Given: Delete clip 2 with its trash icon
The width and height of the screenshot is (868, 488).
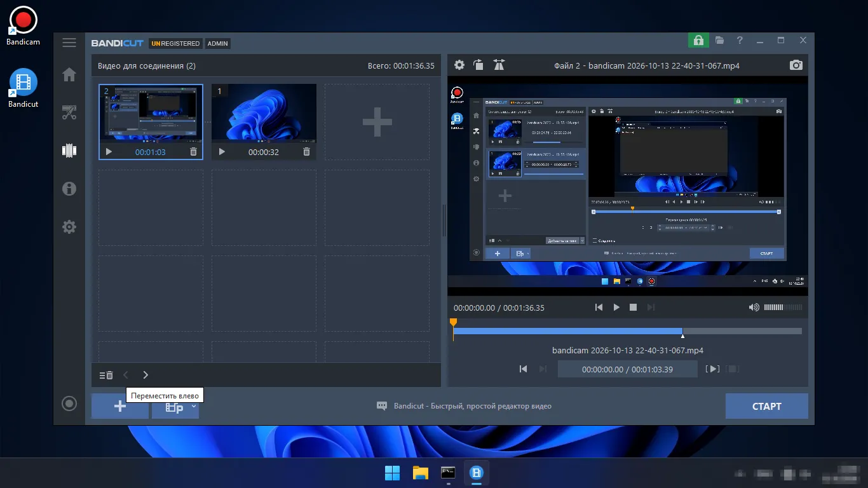Looking at the screenshot, I should pos(193,152).
